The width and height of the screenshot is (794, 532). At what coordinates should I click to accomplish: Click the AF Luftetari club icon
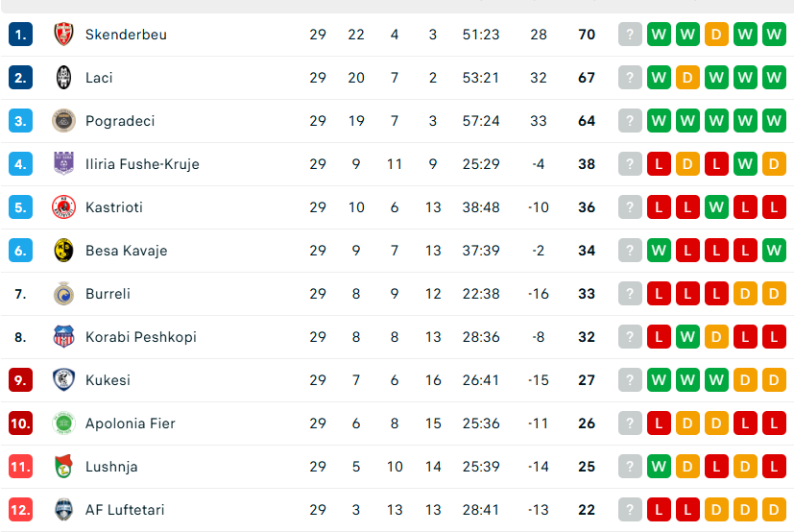[x=63, y=510]
